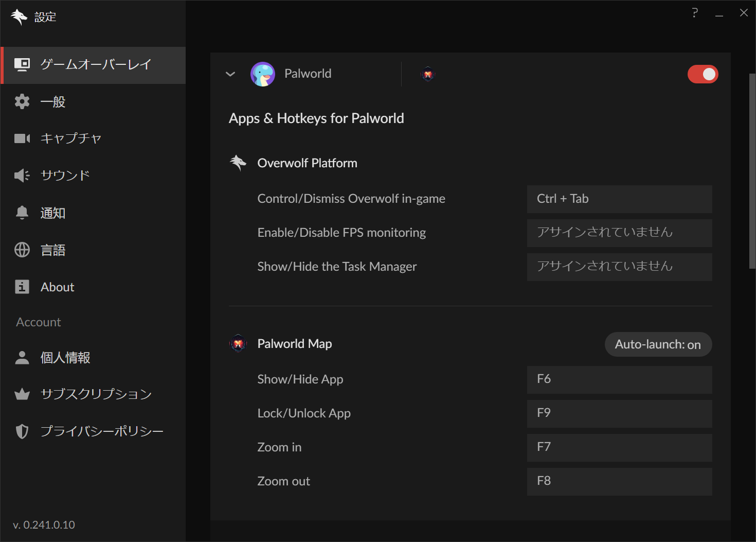Click the sound speaker icon
Image resolution: width=756 pixels, height=542 pixels.
pyautogui.click(x=22, y=176)
